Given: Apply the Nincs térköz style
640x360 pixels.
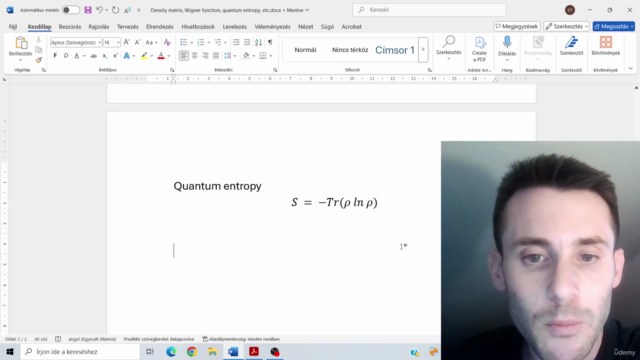Looking at the screenshot, I should click(350, 50).
